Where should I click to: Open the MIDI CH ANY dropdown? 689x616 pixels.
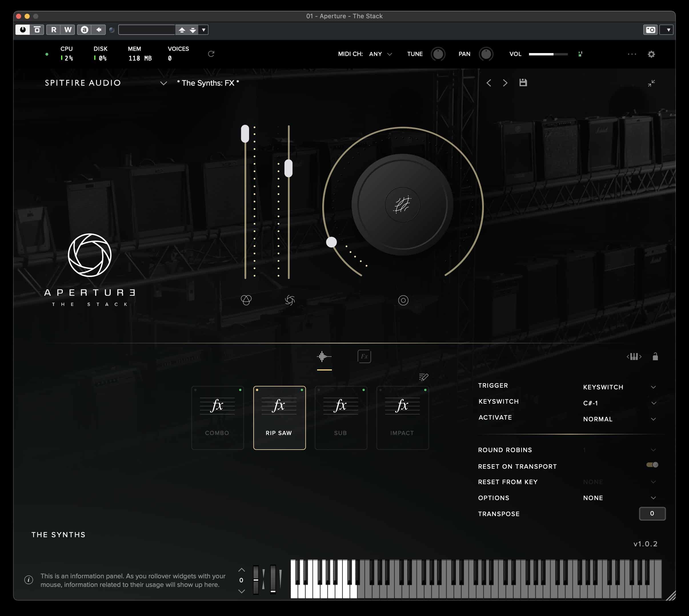(x=380, y=54)
